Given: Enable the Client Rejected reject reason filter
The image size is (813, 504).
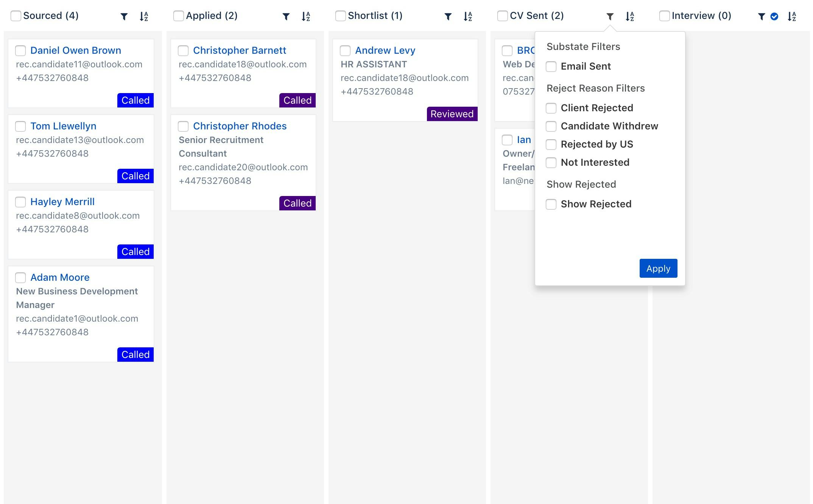Looking at the screenshot, I should tap(551, 107).
